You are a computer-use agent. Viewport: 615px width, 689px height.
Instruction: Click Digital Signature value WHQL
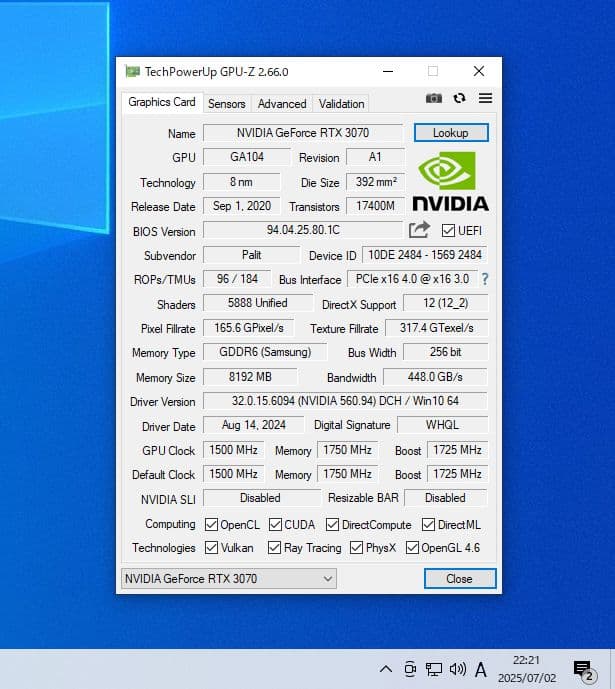coord(442,425)
